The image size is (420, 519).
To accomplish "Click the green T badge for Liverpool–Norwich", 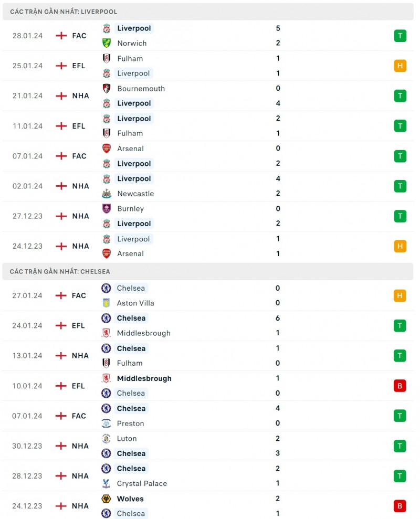I will coord(400,36).
